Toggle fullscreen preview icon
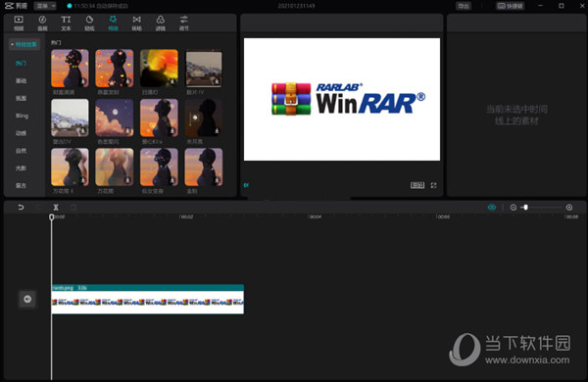The height and width of the screenshot is (382, 588). coord(434,185)
